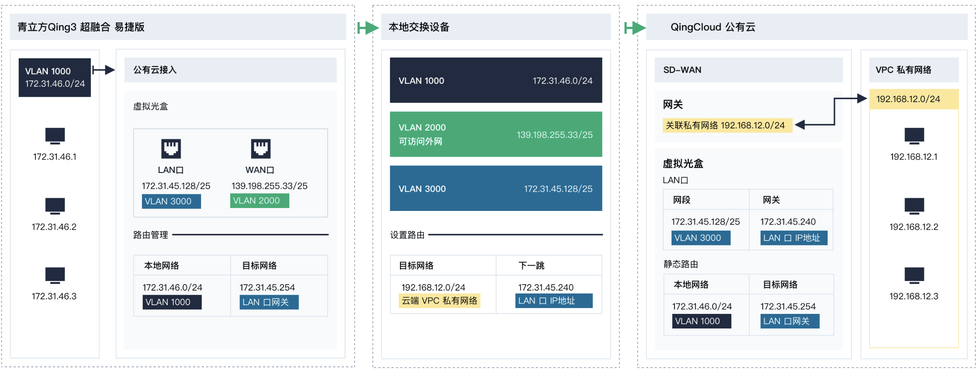Click the dark VLAN 1000 box above the hosts
The height and width of the screenshot is (371, 980).
[x=55, y=78]
